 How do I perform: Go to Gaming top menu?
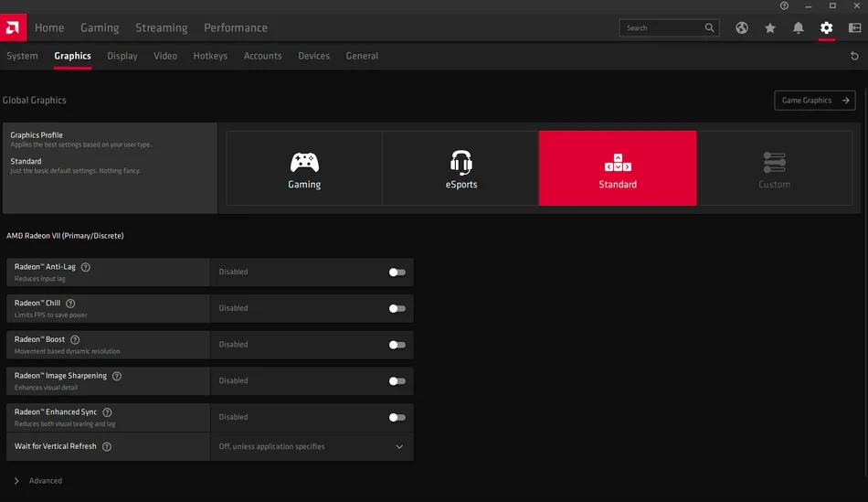tap(100, 27)
